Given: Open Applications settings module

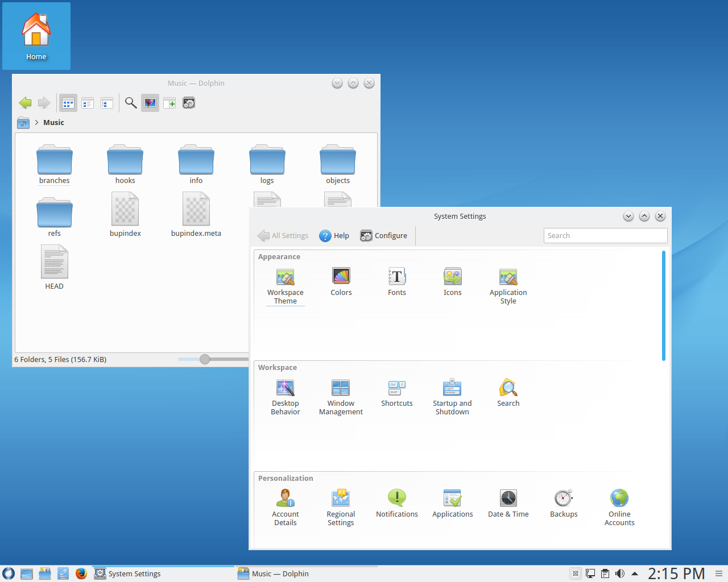Looking at the screenshot, I should pos(453,504).
